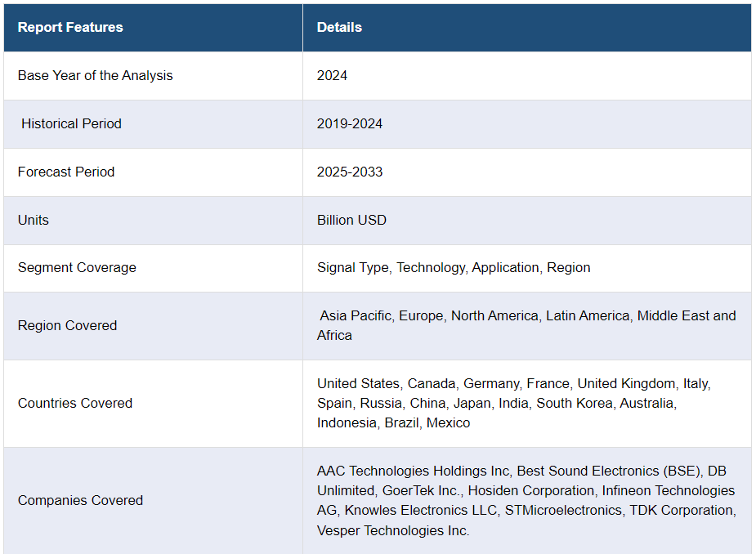Click the Signal Type segment text
The image size is (756, 554).
[x=352, y=267]
